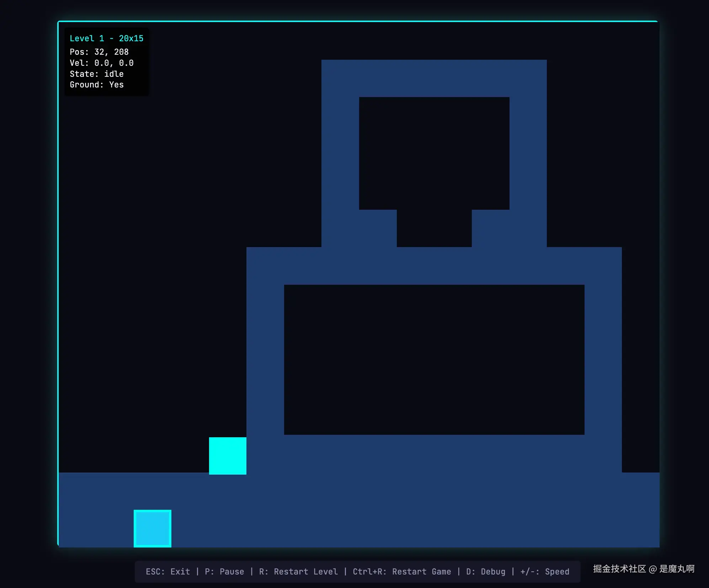This screenshot has width=709, height=588.
Task: Click the ESC: Exit hint
Action: 167,572
